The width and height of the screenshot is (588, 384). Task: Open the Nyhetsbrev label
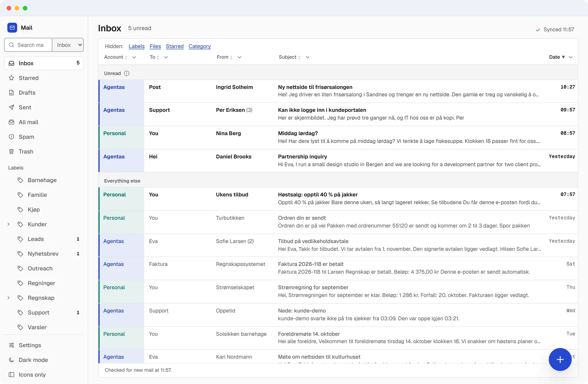tap(44, 254)
